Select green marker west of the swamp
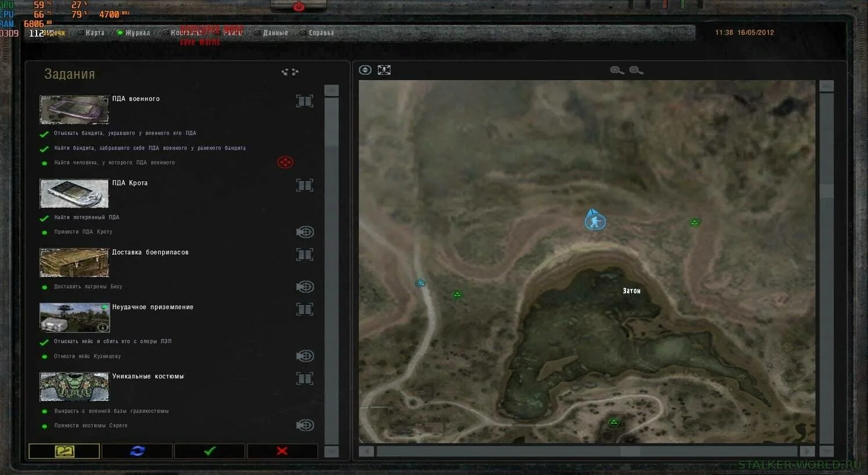The width and height of the screenshot is (868, 475). pos(457,295)
